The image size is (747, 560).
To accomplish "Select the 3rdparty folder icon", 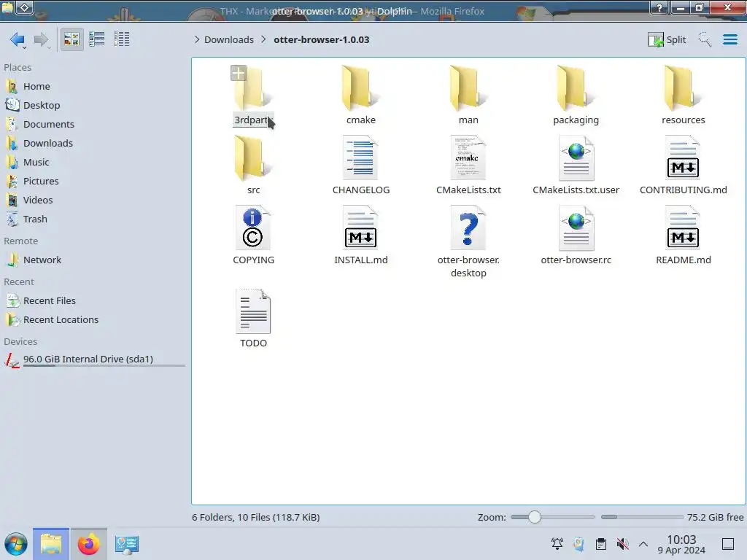I will (x=253, y=89).
